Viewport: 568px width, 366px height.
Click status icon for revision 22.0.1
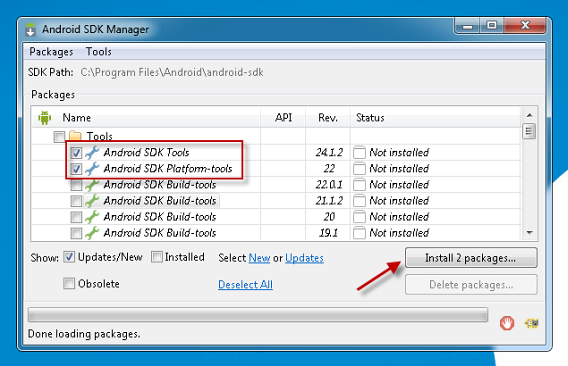tap(359, 185)
